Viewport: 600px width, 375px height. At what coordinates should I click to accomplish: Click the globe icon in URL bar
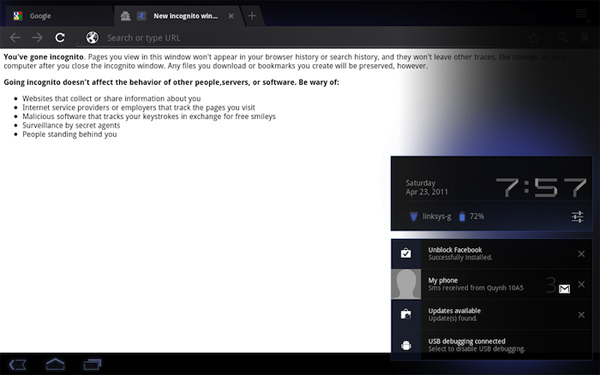click(92, 38)
